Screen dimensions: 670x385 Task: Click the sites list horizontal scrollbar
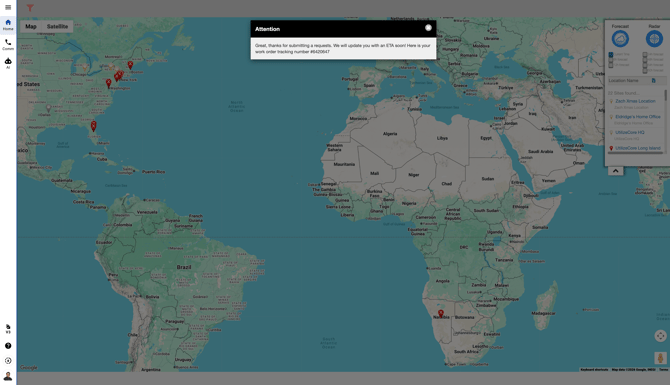[635, 153]
